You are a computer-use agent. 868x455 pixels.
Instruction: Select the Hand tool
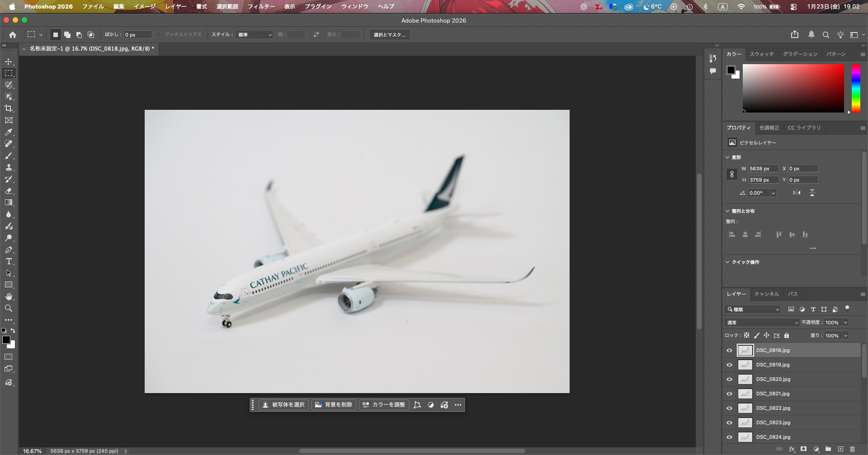pyautogui.click(x=9, y=296)
